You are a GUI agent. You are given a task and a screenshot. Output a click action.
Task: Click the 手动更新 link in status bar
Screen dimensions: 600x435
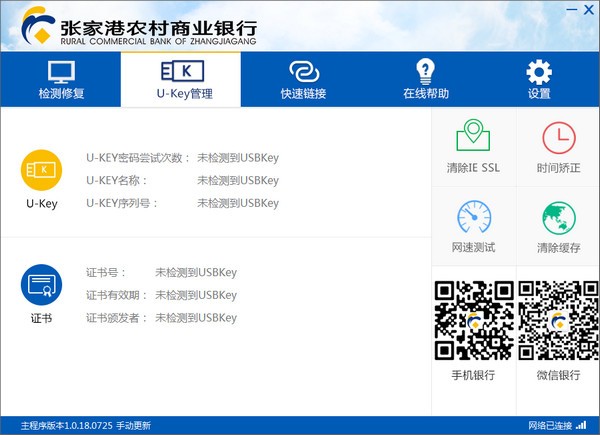(134, 425)
